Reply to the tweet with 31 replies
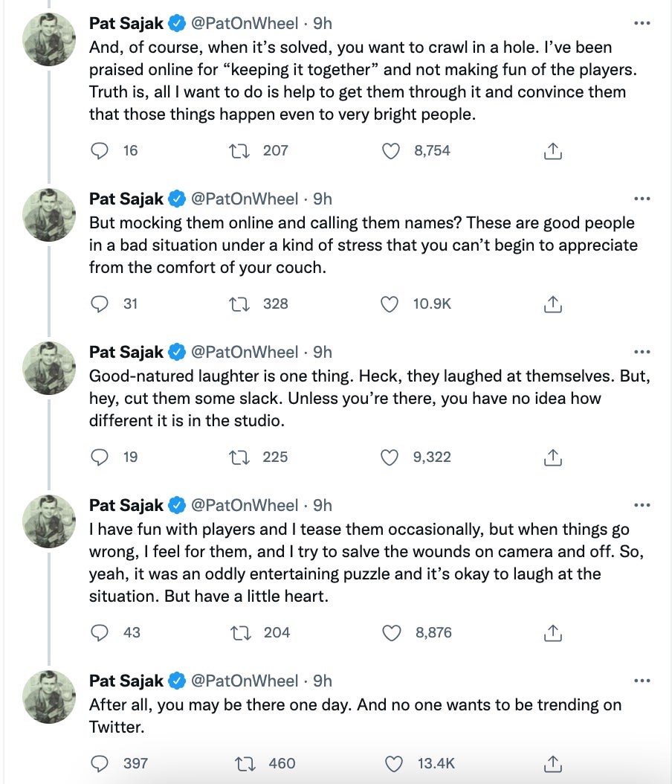The height and width of the screenshot is (784, 672). [100, 304]
